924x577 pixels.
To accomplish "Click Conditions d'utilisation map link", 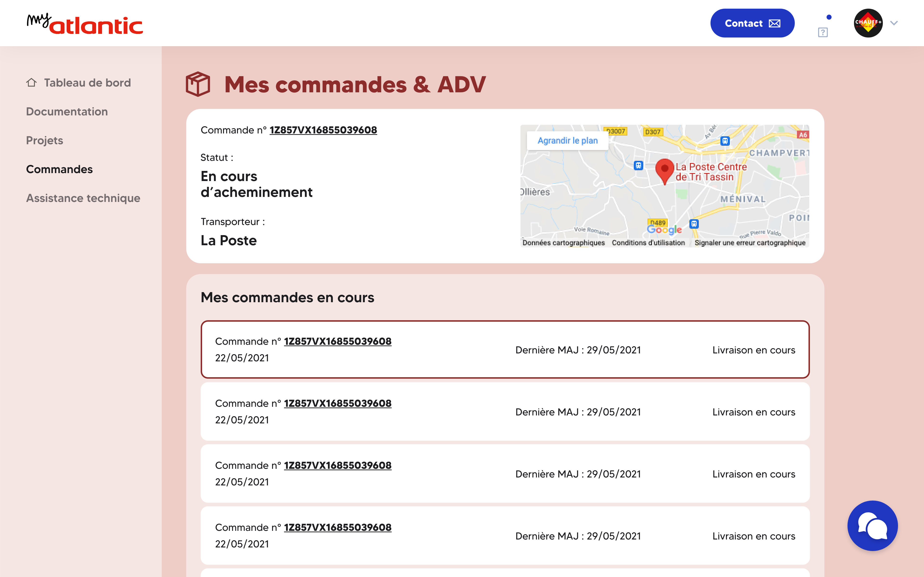I will point(648,243).
